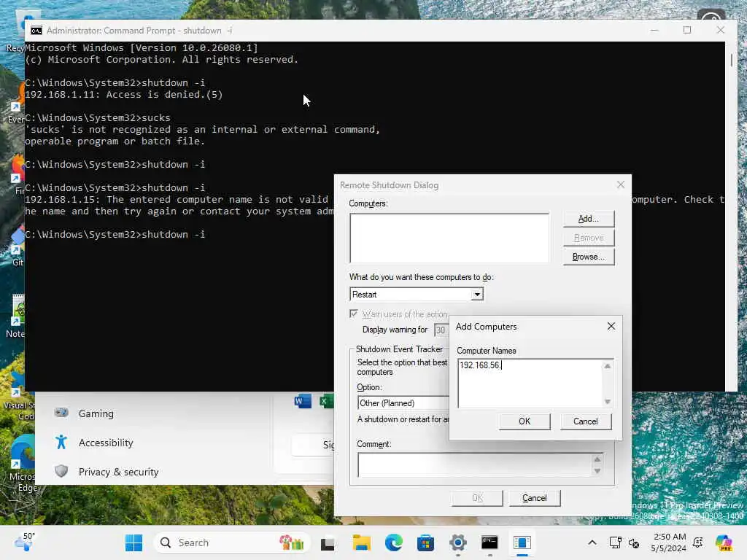The width and height of the screenshot is (747, 560).
Task: Click the Notepad++ desktop shortcut
Action: pos(18,316)
